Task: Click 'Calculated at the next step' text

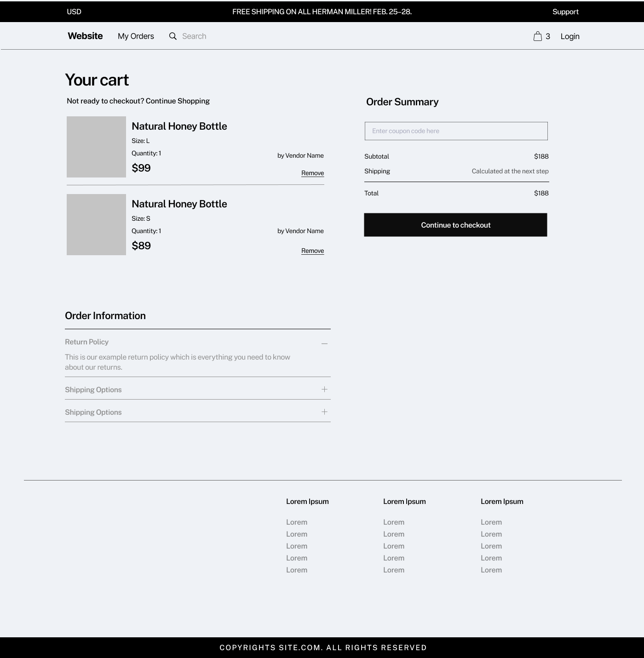Action: pyautogui.click(x=510, y=171)
